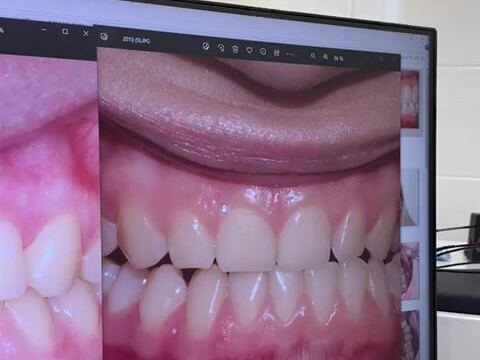
Task: Zoom out with the minus magnifier icon
Action: click(313, 56)
